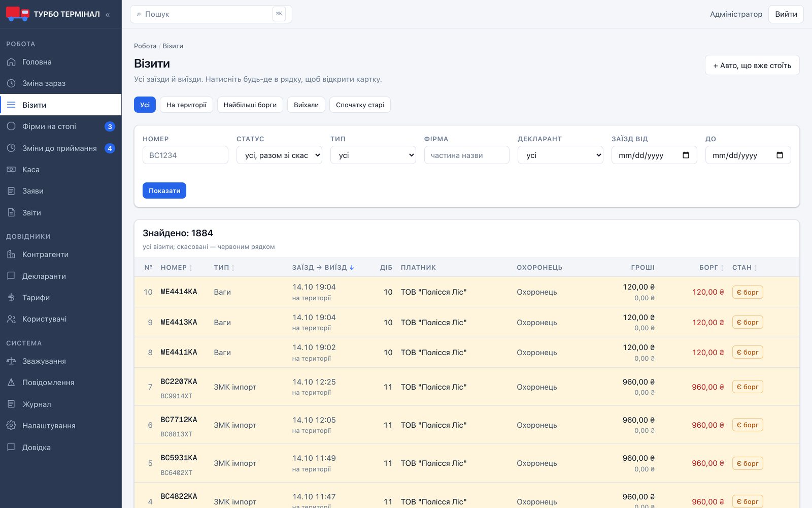Open the Декларант dropdown

(560, 155)
